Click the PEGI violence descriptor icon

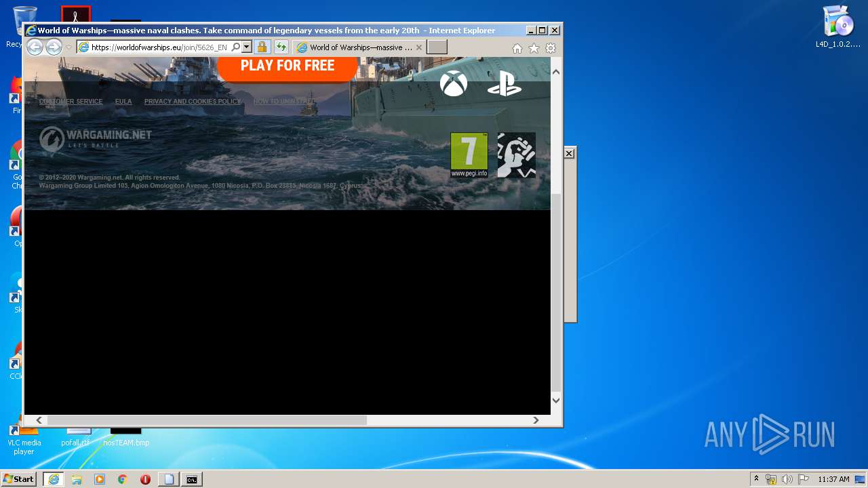coord(516,155)
